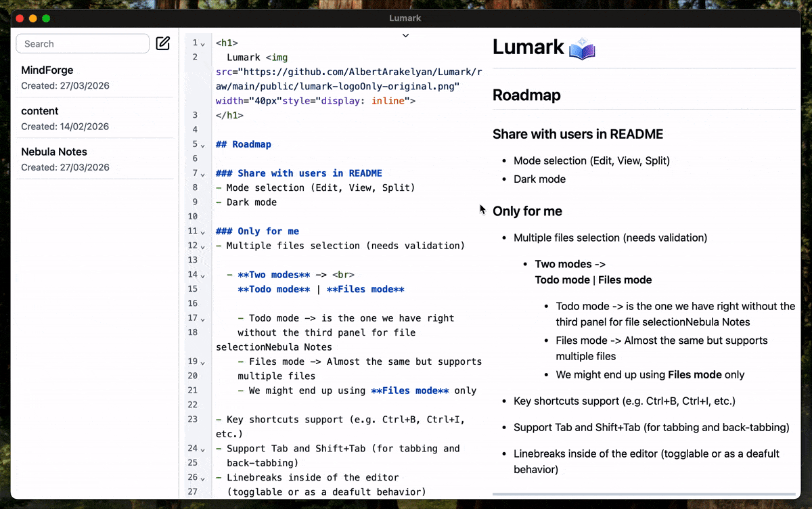Fold the list item at line 12
This screenshot has width=812, height=509.
[202, 246]
